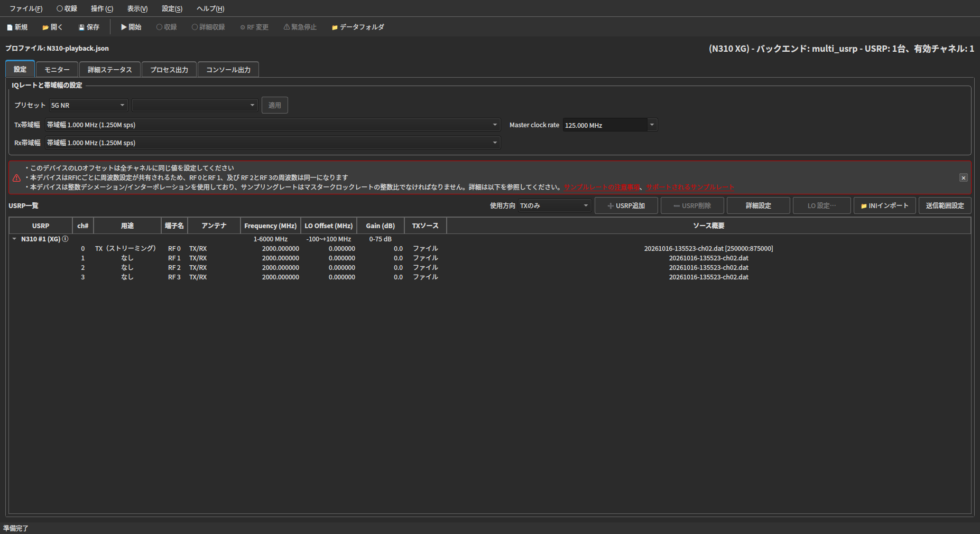This screenshot has width=980, height=534.
Task: Open the 設定(S) menu
Action: [x=172, y=8]
